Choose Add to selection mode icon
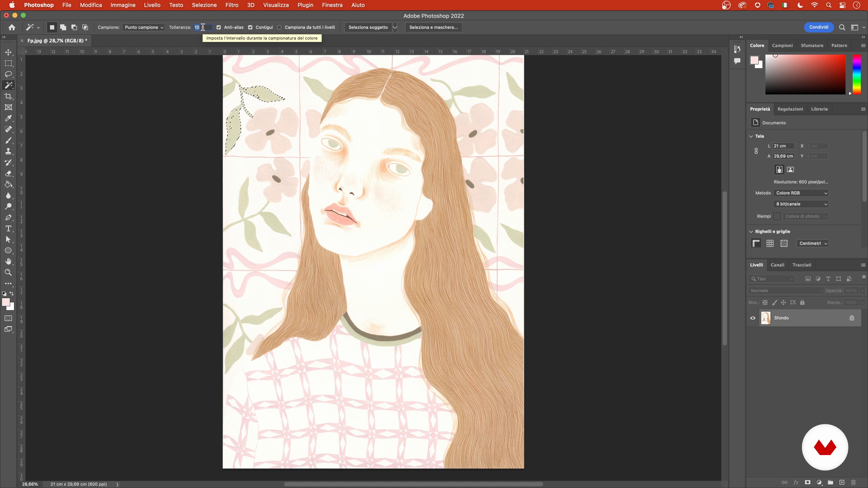 coord(63,27)
